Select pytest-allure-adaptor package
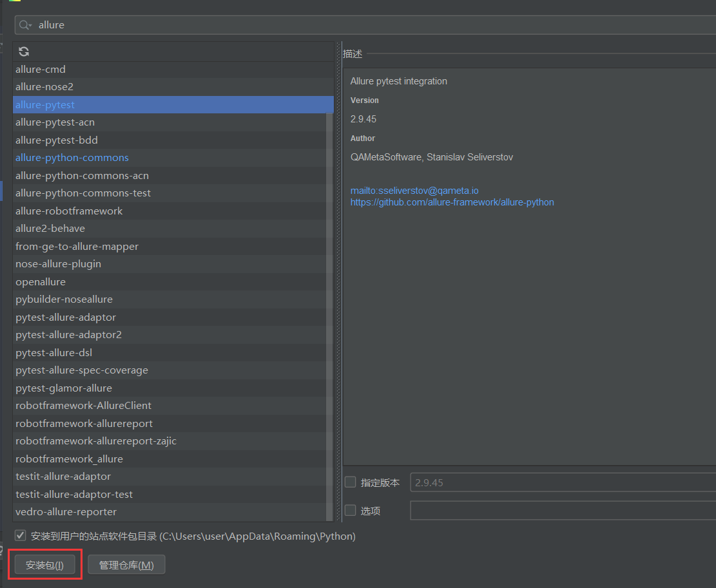 [170, 317]
